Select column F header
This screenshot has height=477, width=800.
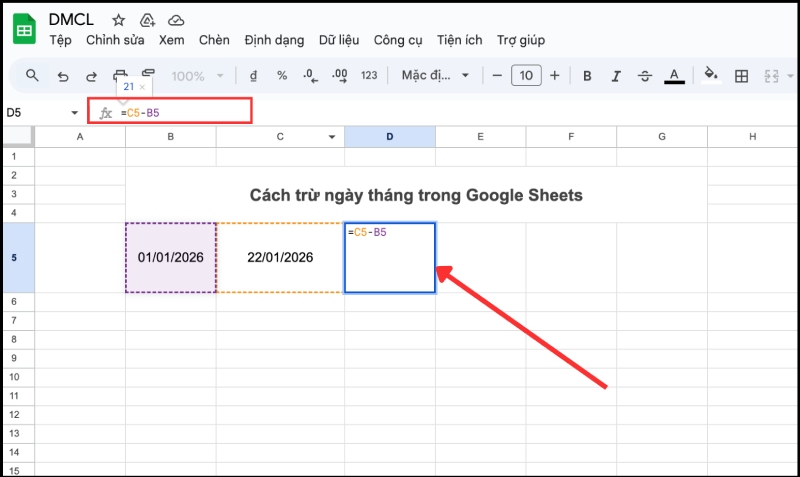571,137
